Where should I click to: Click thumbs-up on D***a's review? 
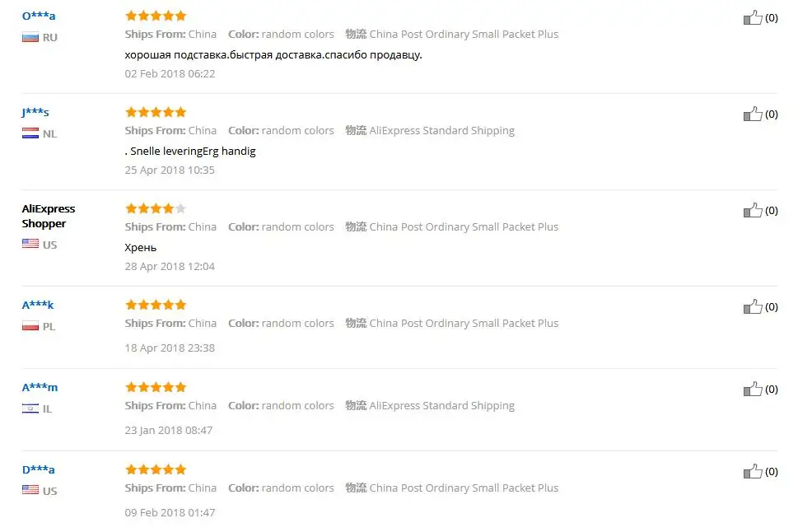coord(753,471)
